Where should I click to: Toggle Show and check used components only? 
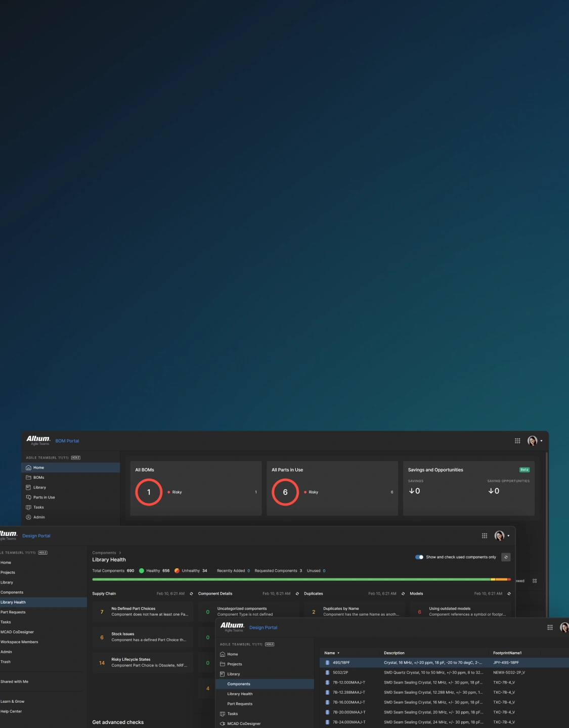point(419,557)
